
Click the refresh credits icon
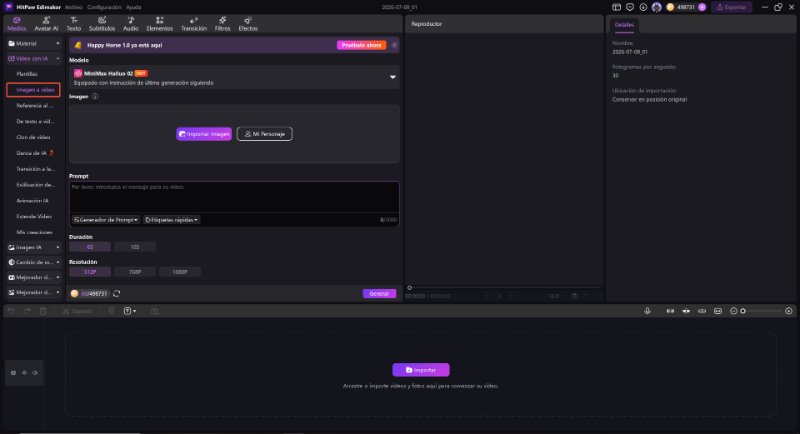pyautogui.click(x=116, y=293)
